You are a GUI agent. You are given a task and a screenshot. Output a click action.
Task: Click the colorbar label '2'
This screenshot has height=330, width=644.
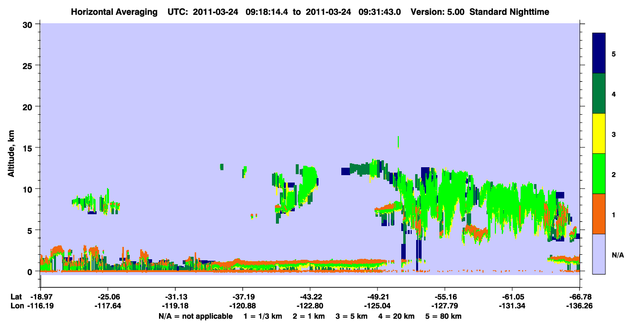click(x=614, y=174)
